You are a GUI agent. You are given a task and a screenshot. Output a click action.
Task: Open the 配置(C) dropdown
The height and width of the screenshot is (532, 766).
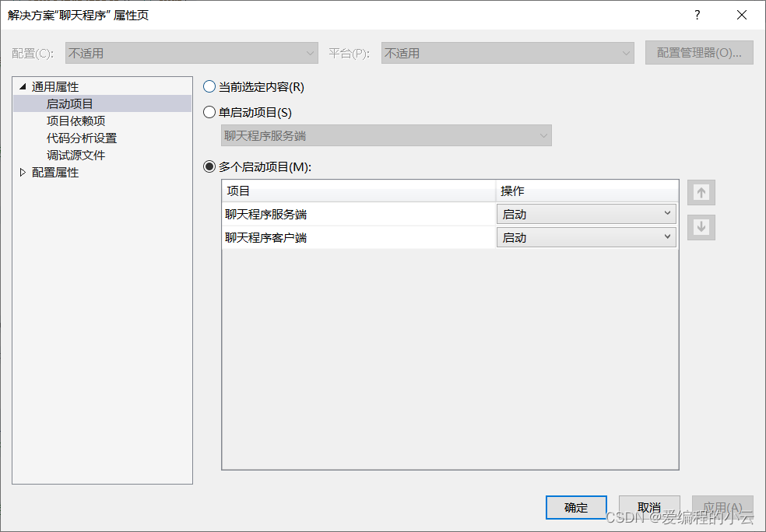coord(191,53)
